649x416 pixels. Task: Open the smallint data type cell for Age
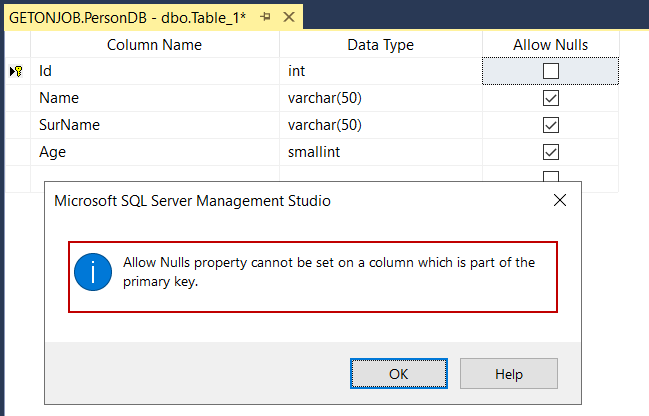[x=380, y=153]
